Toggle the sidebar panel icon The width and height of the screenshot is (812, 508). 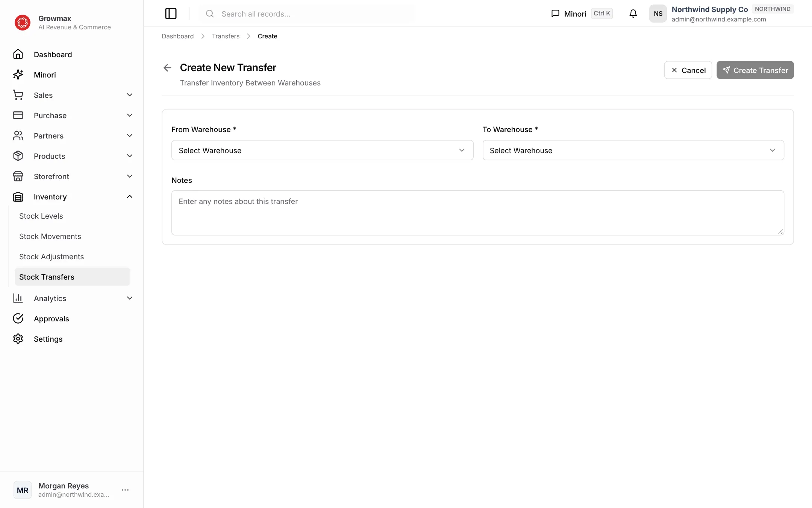pyautogui.click(x=171, y=14)
